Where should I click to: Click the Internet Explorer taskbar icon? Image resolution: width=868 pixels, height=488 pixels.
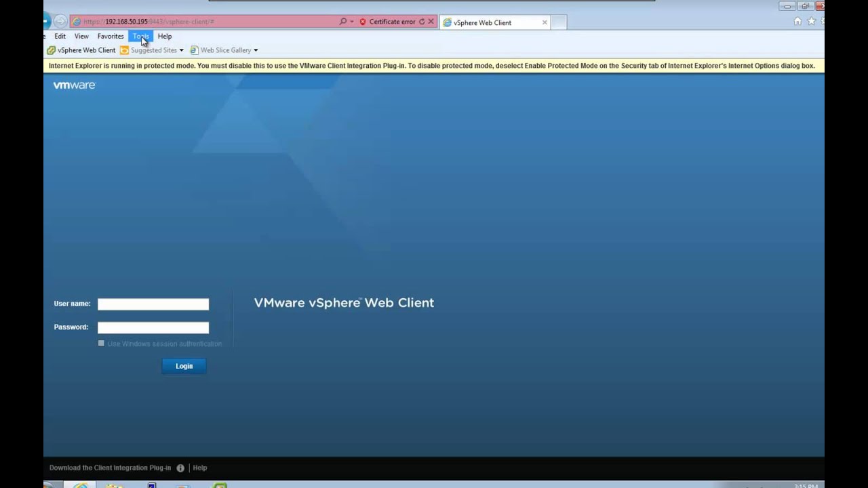click(x=79, y=485)
